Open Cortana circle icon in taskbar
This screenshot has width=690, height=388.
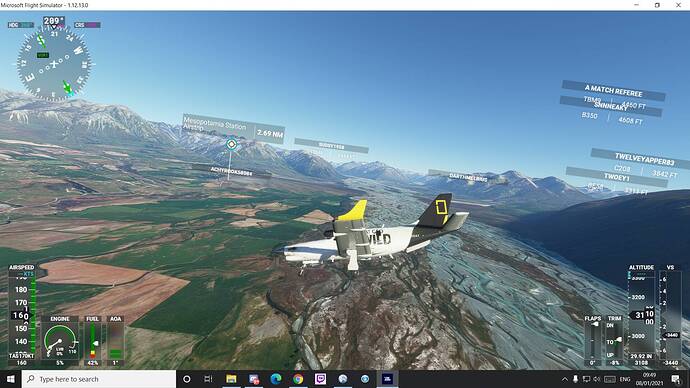(187, 379)
